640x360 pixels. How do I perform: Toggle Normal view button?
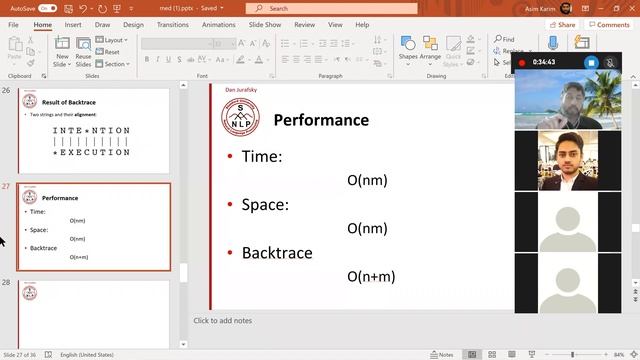point(472,354)
